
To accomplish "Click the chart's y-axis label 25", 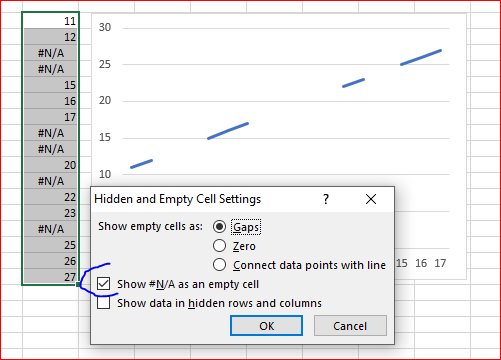I will point(105,64).
